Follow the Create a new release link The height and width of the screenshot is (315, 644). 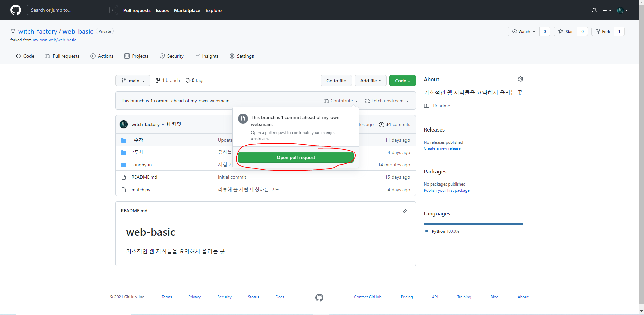click(x=442, y=148)
